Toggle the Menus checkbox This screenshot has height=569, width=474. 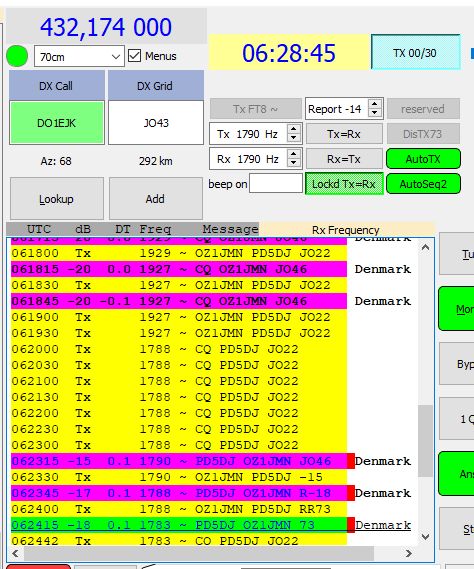(x=135, y=56)
